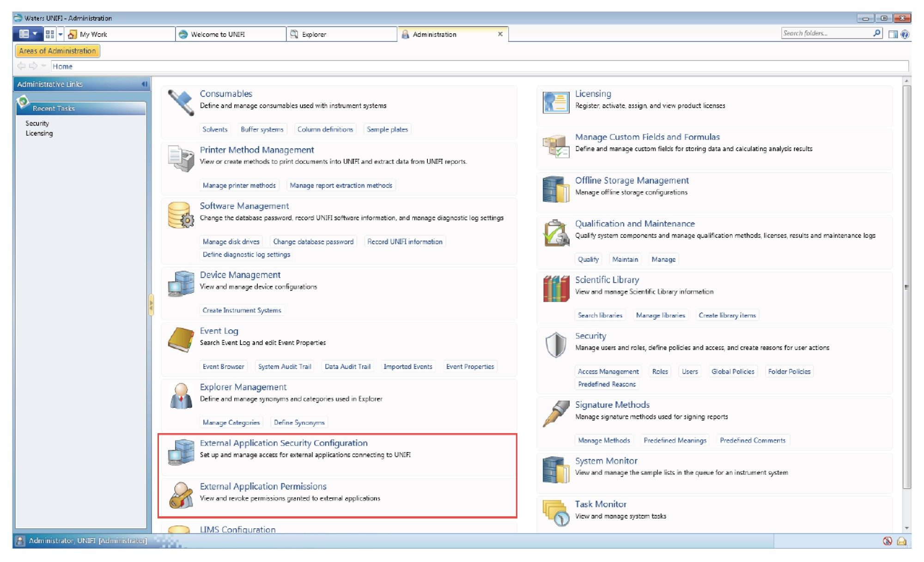
Task: Open the main application menu dropdown
Action: 28,34
